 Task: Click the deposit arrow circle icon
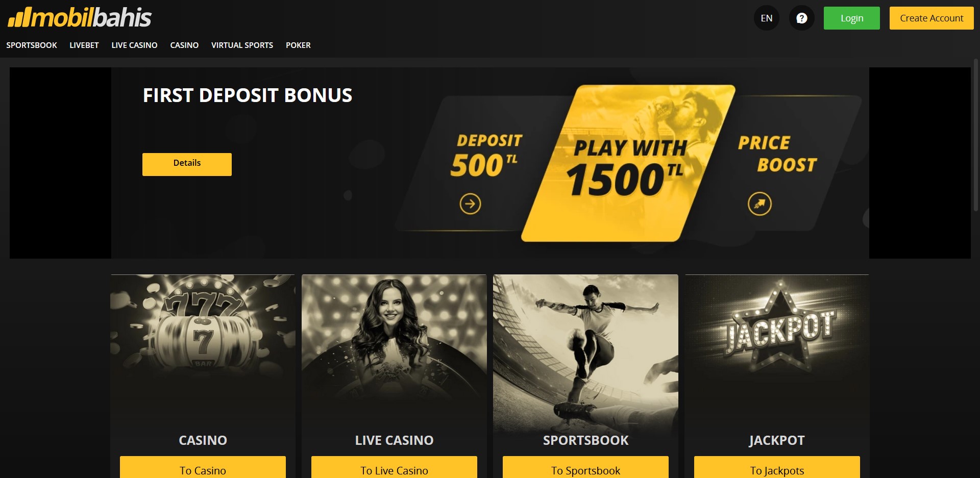point(470,204)
